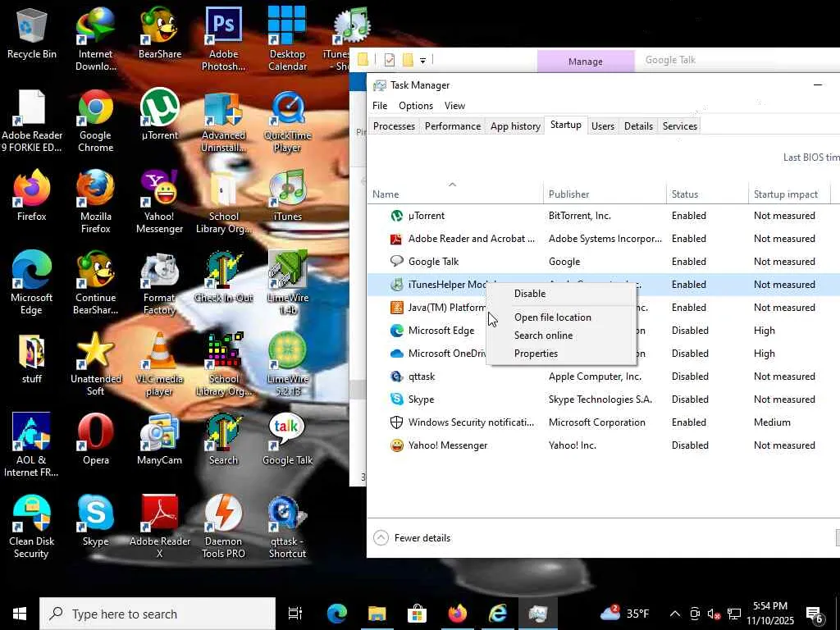840x630 pixels.
Task: Switch to the Details tab
Action: tap(638, 126)
